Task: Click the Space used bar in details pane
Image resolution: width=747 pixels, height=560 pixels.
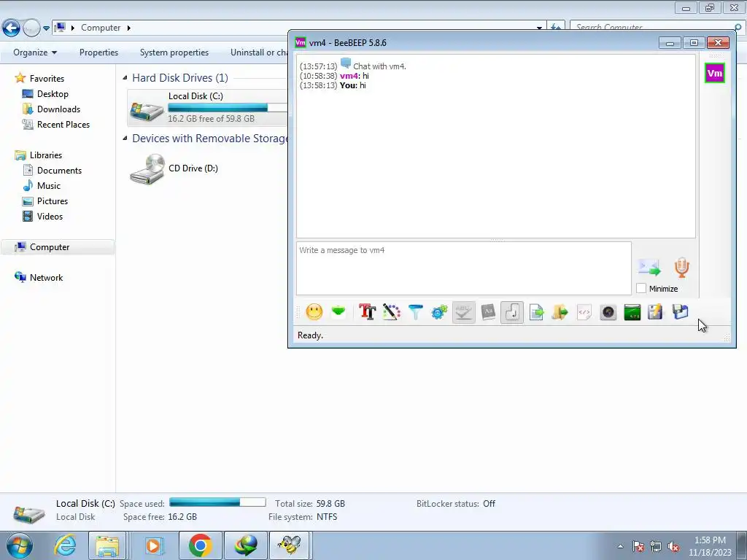Action: tap(217, 502)
